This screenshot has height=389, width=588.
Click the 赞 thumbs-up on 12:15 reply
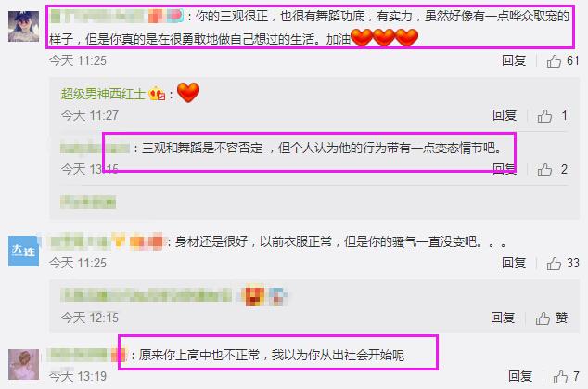(551, 318)
